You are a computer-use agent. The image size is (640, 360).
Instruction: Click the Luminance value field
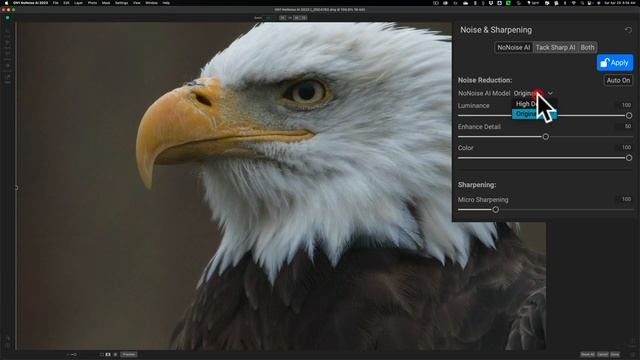pyautogui.click(x=624, y=105)
